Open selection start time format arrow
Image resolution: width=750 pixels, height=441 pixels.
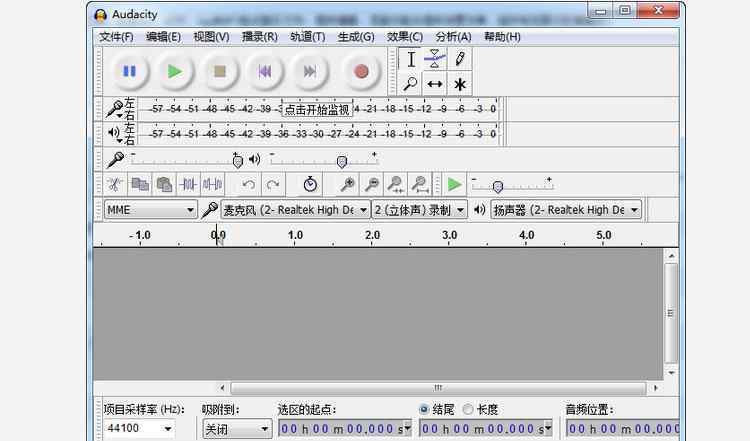click(x=408, y=428)
